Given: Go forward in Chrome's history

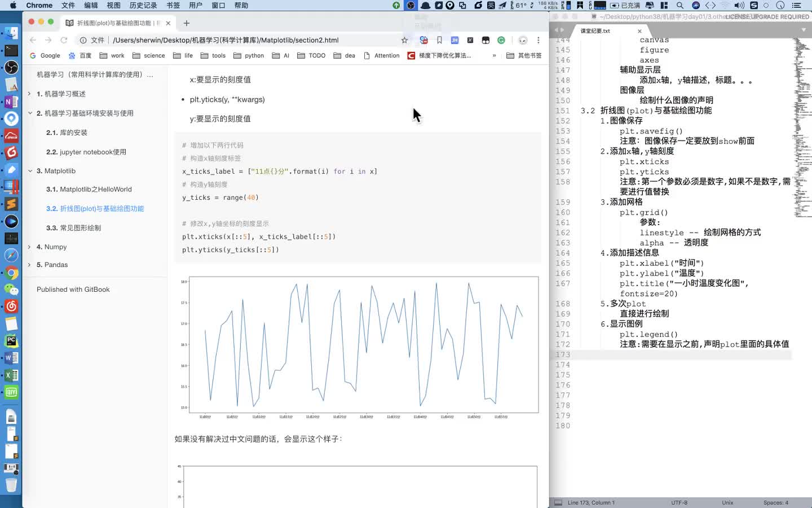Looking at the screenshot, I should click(48, 40).
